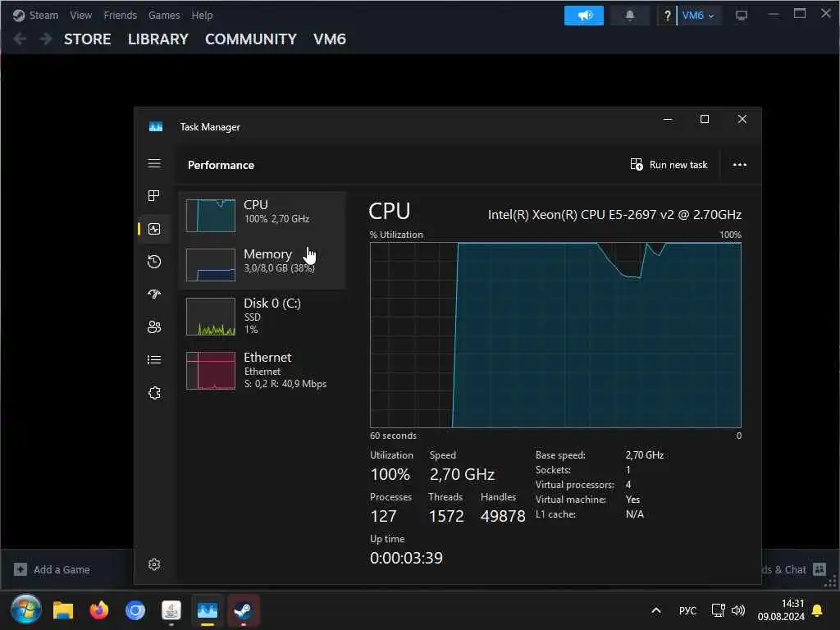The image size is (840, 630).
Task: Open the App history icon in sidebar
Action: pos(154,262)
